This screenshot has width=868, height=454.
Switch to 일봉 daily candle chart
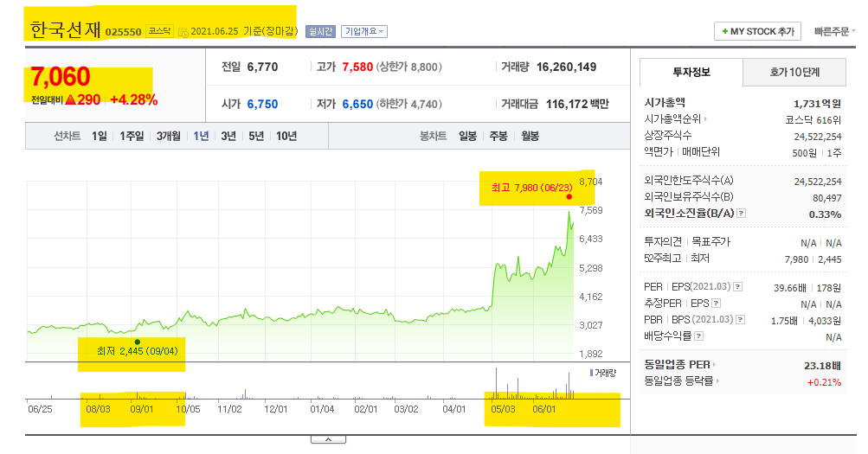[x=468, y=136]
